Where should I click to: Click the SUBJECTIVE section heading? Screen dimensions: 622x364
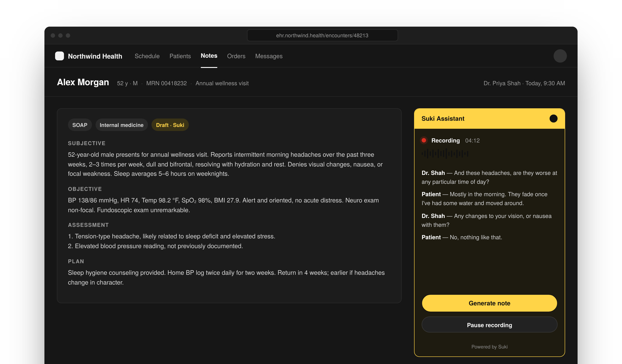pos(87,143)
